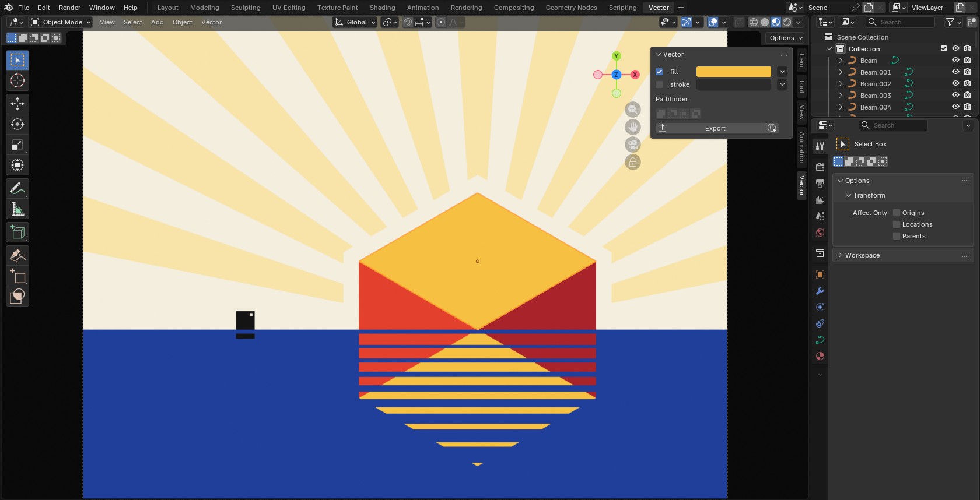Image resolution: width=980 pixels, height=500 pixels.
Task: Activate the Move tool
Action: point(17,104)
